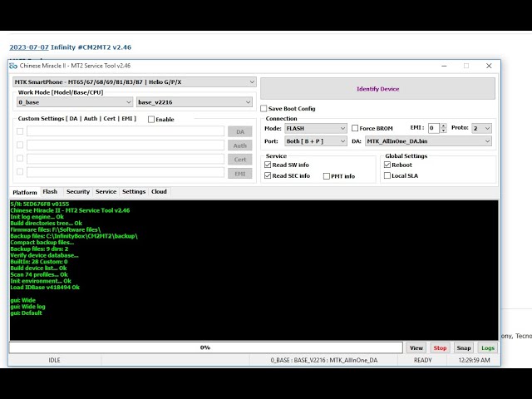Click the Chinese Miracle II title bar icon
Screen dimensions: 532x399
pyautogui.click(x=13, y=66)
